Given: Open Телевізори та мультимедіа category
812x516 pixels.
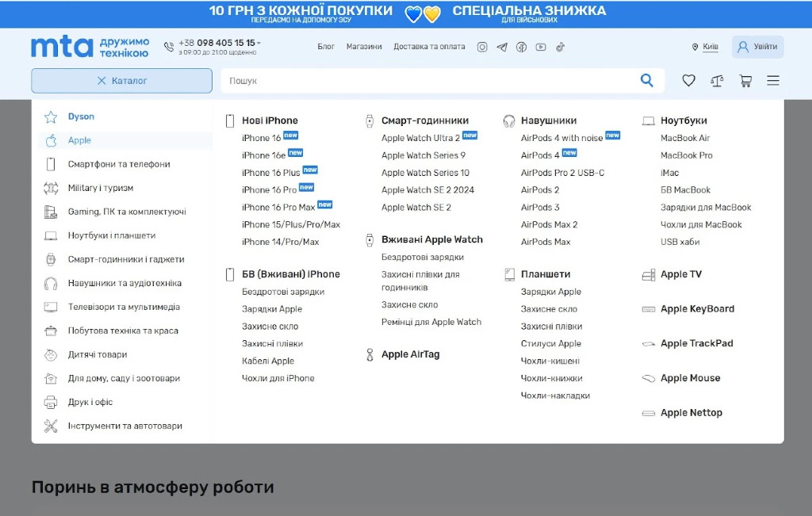Looking at the screenshot, I should (124, 307).
